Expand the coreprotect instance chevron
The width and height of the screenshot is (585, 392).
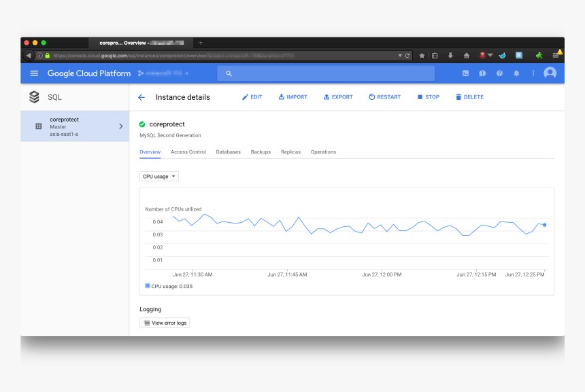[x=120, y=126]
